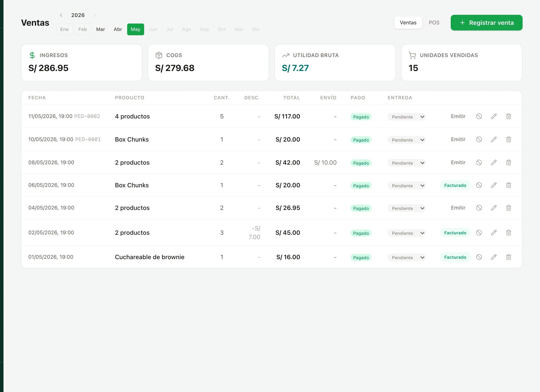Emitir invoice for the PED-0002 sale
The width and height of the screenshot is (540, 392).
[x=458, y=116]
